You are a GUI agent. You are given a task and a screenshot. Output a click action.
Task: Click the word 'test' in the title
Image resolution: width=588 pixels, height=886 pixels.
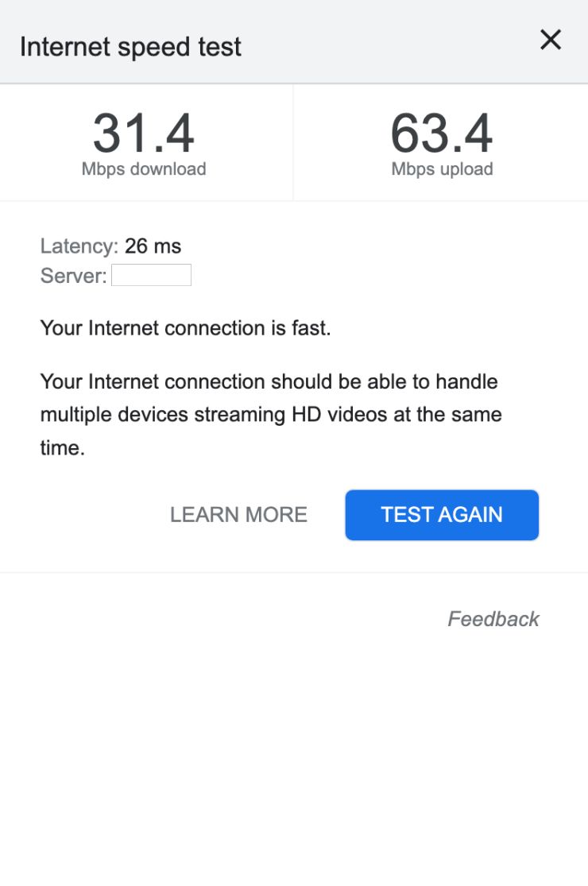(221, 47)
